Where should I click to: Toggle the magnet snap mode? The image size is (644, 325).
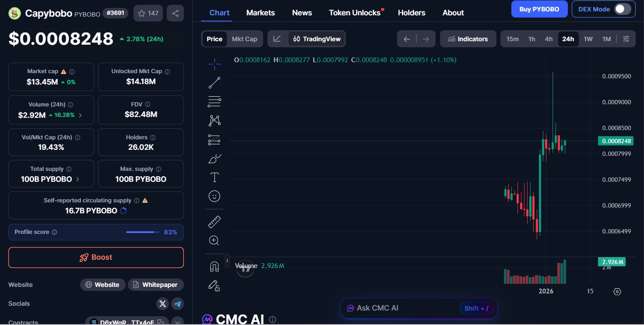[x=215, y=266]
